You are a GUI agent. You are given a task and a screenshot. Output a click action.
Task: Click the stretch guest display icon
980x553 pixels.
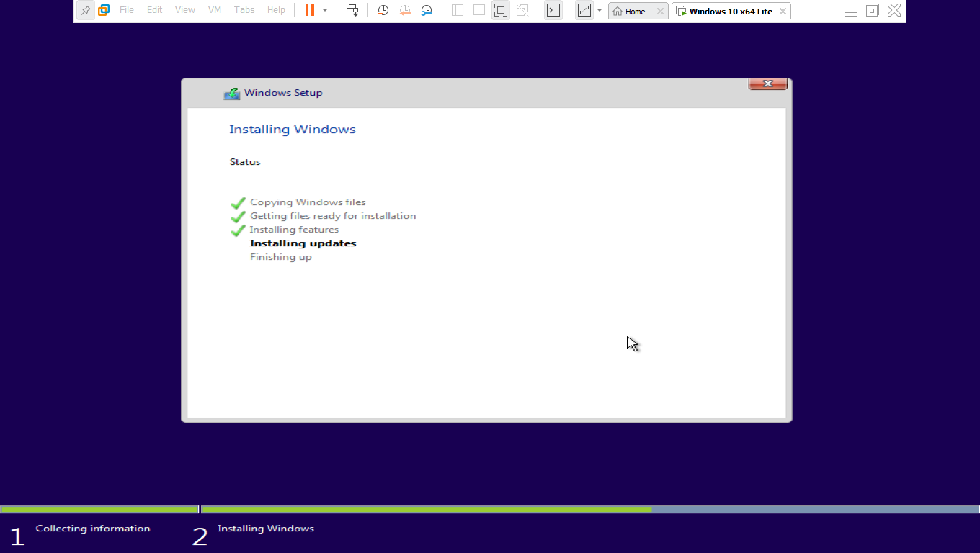pyautogui.click(x=584, y=10)
